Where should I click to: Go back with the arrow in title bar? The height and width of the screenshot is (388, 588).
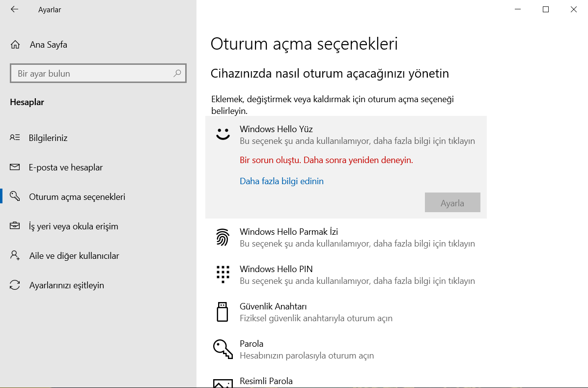(14, 9)
